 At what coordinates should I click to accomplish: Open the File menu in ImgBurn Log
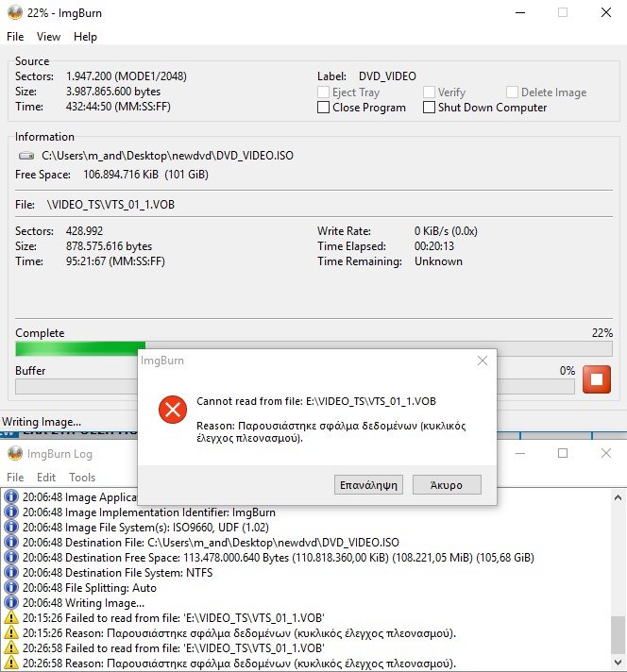pyautogui.click(x=15, y=478)
